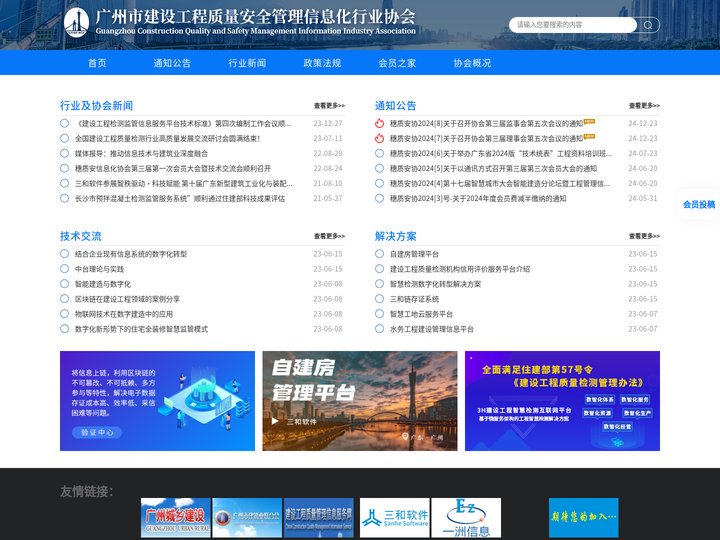Open news 穗质安信息化协会第三届第一次会员大会
Screen dimensions: 720x540
pos(173,169)
